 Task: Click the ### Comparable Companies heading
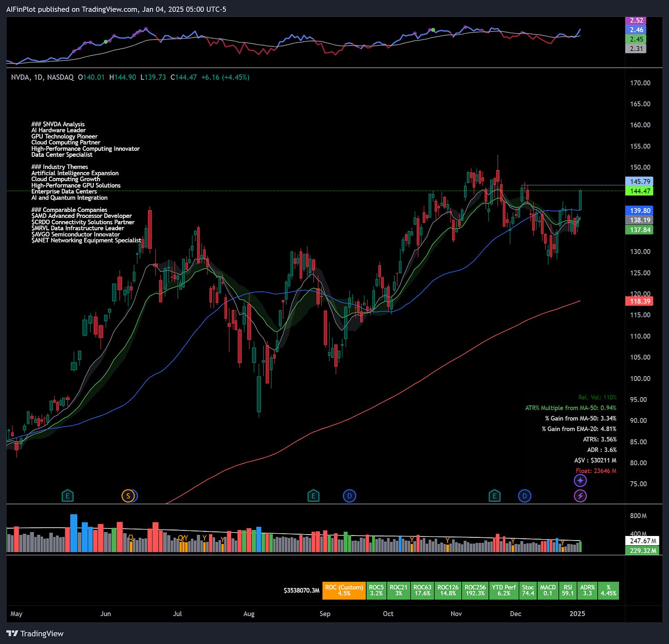click(69, 210)
